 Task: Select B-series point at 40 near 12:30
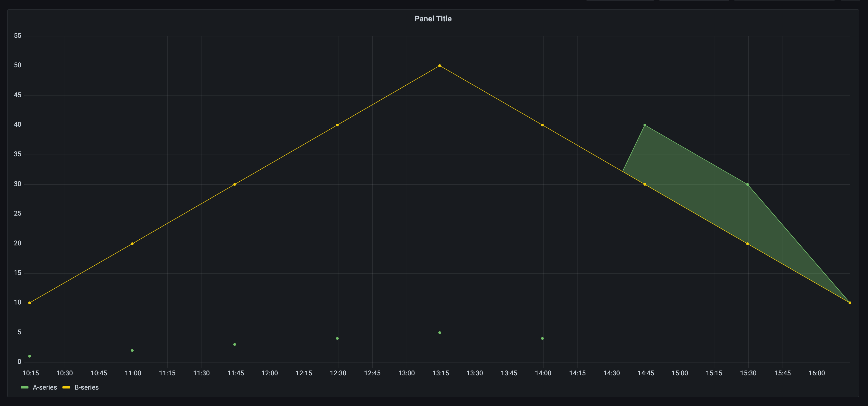[337, 125]
